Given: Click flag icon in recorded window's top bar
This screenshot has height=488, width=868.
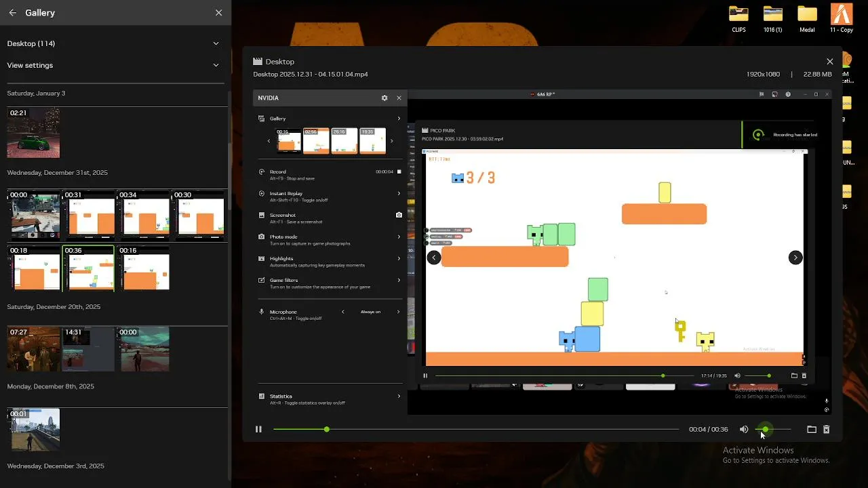Looking at the screenshot, I should (762, 94).
